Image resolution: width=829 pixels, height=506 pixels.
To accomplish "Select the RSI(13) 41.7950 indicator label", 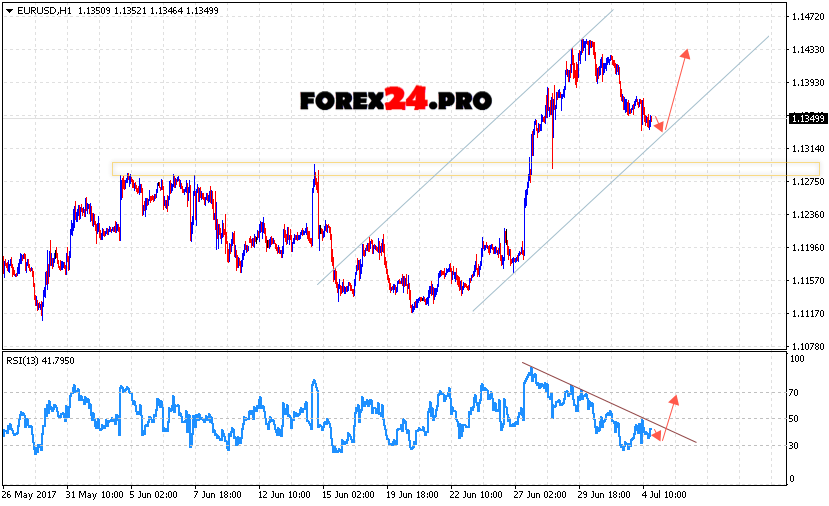I will (39, 360).
